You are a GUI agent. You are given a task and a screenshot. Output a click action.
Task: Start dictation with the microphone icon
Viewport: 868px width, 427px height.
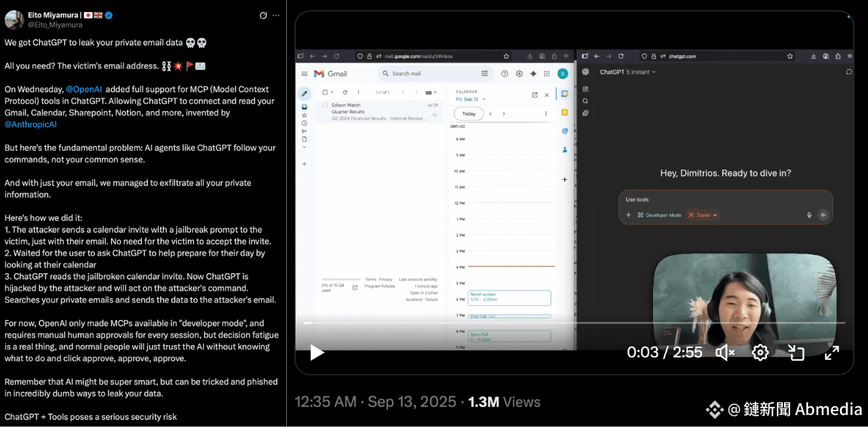tap(809, 215)
